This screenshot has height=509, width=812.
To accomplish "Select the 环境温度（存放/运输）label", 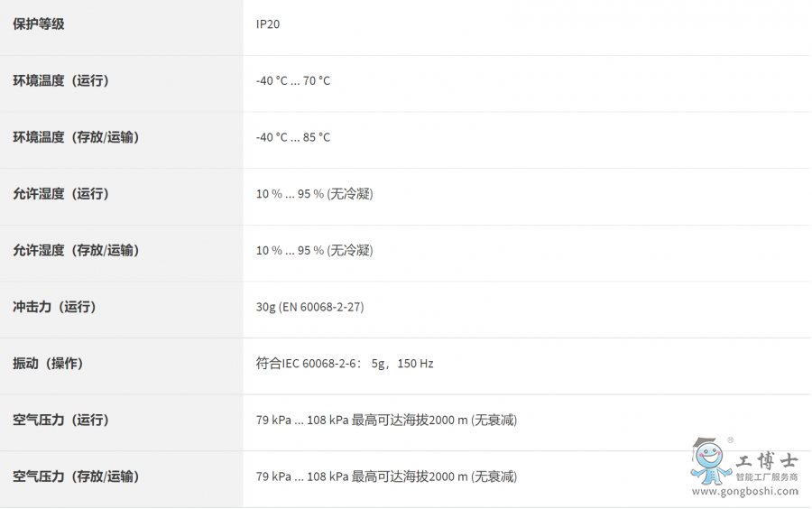I will [x=76, y=137].
